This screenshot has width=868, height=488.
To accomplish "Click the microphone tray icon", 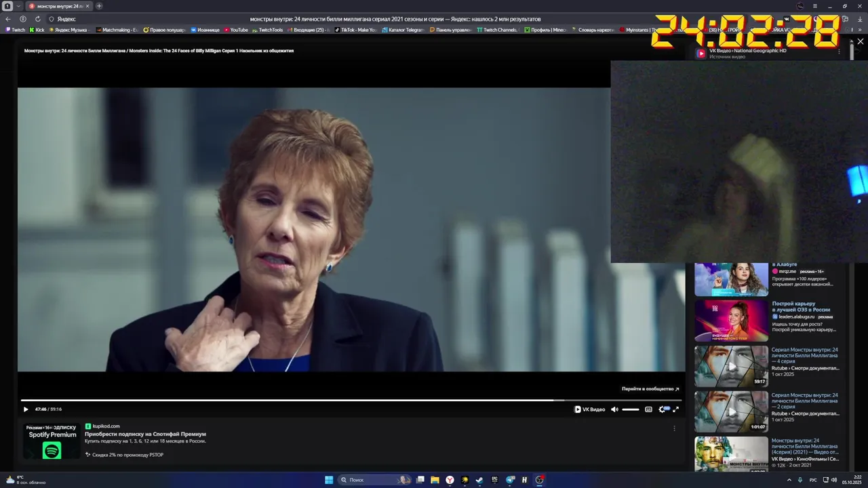I will (x=800, y=480).
